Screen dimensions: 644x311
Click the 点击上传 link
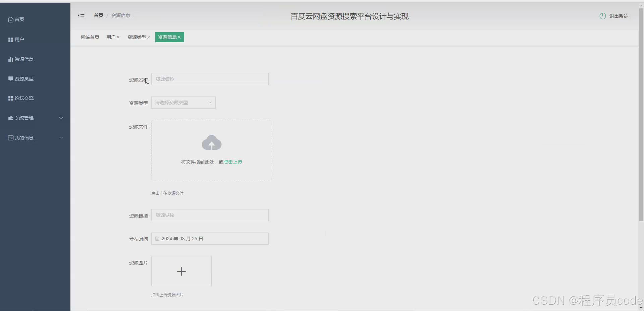pyautogui.click(x=233, y=162)
